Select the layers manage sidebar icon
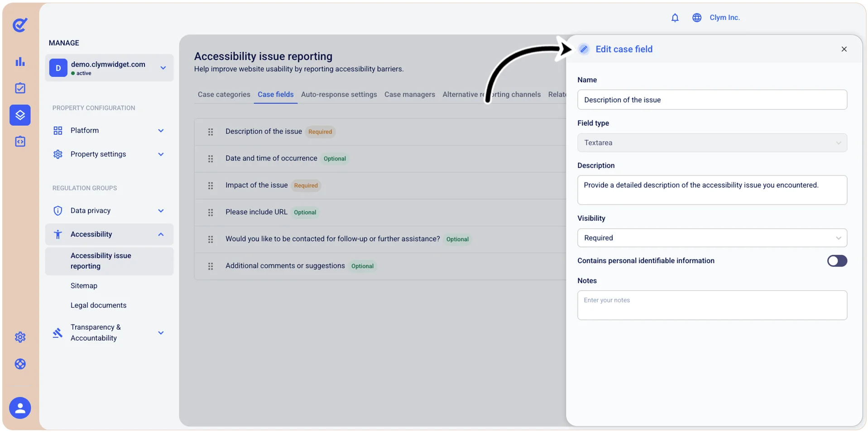The width and height of the screenshot is (868, 432). (20, 115)
